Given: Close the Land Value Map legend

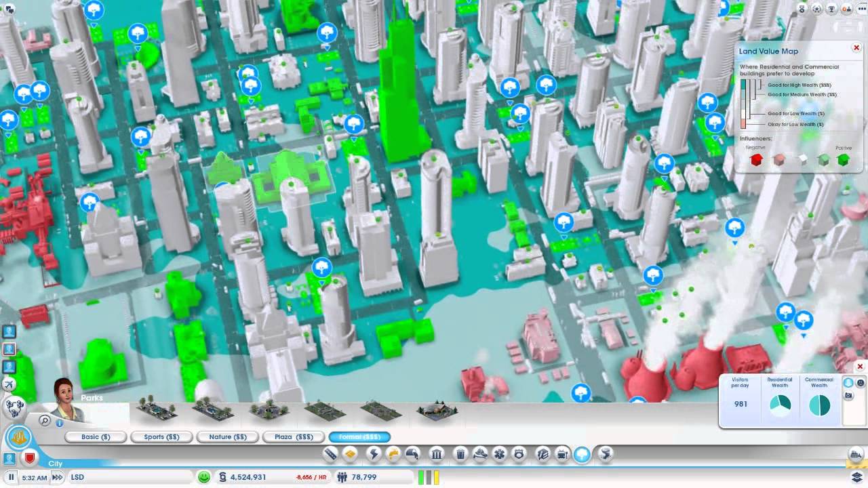Looking at the screenshot, I should [856, 48].
